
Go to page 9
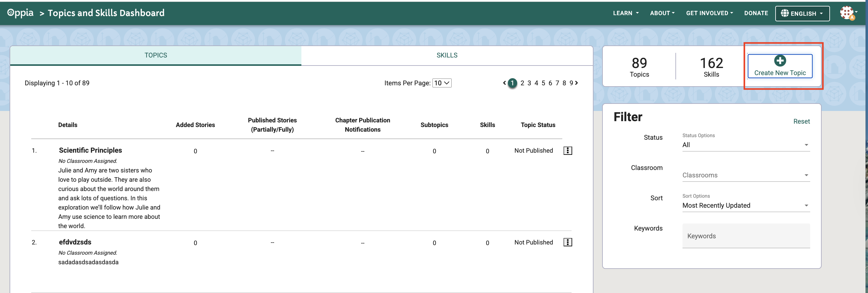click(x=571, y=83)
